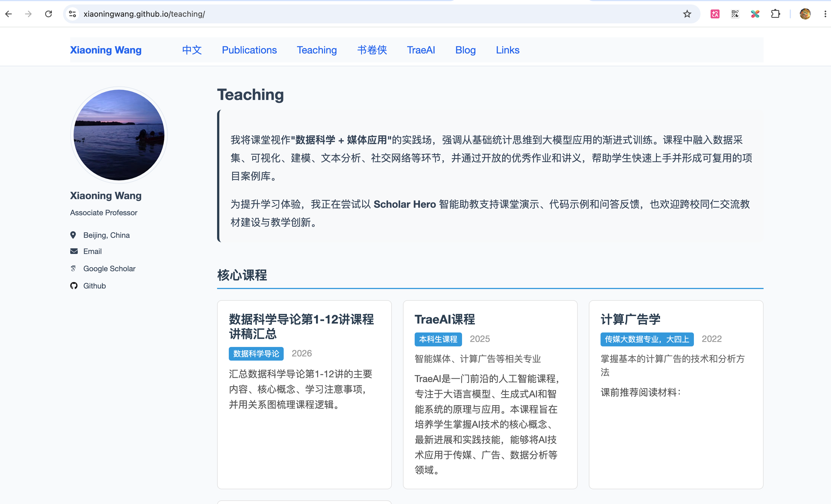
Task: Click the year 2026 label
Action: (x=302, y=353)
